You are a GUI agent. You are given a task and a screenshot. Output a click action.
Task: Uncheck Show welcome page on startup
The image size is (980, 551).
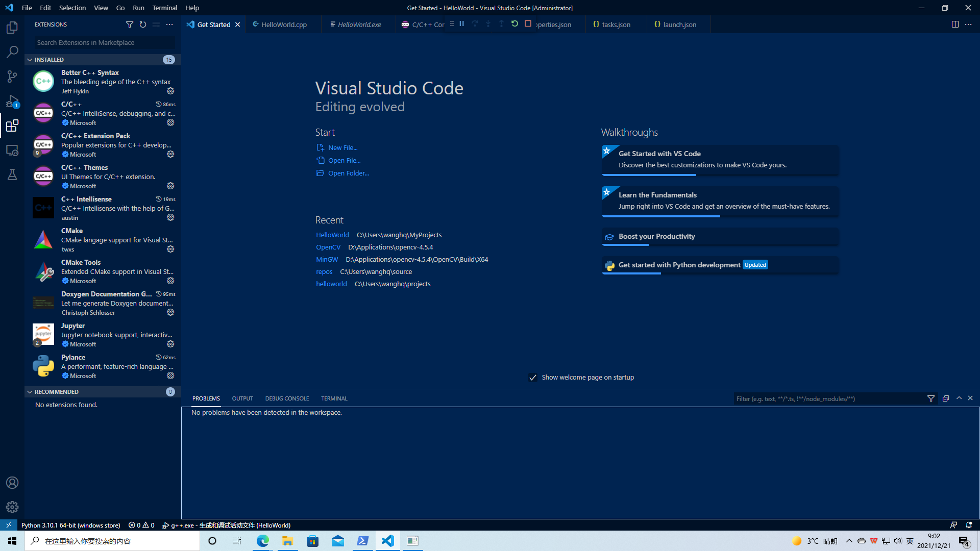[x=533, y=378]
